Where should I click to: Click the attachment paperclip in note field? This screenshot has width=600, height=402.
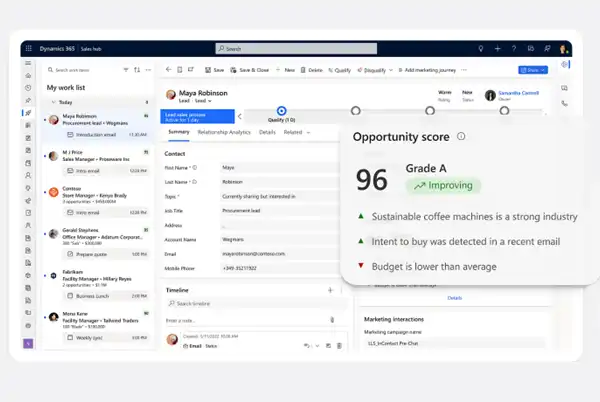click(x=332, y=319)
